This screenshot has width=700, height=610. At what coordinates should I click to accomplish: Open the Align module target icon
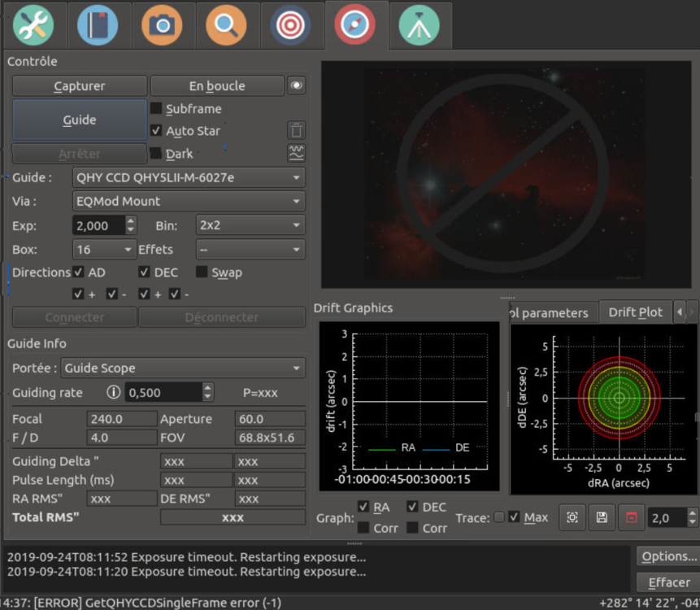pos(290,26)
